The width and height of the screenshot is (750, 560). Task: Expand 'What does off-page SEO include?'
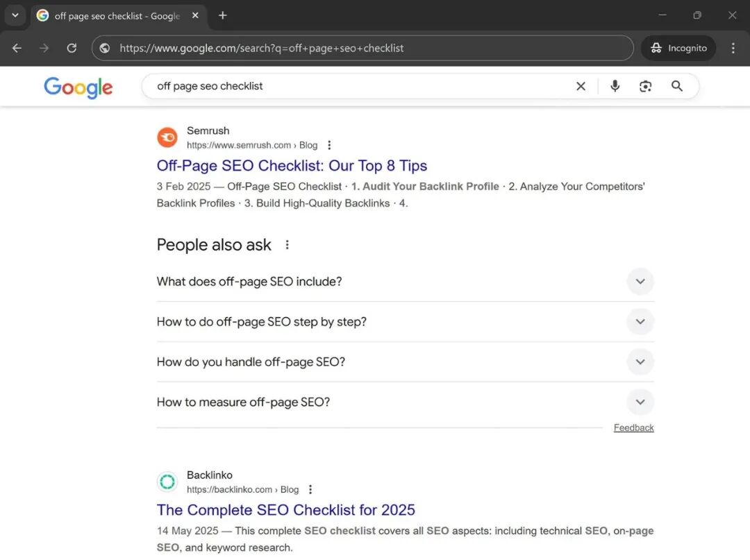(405, 282)
